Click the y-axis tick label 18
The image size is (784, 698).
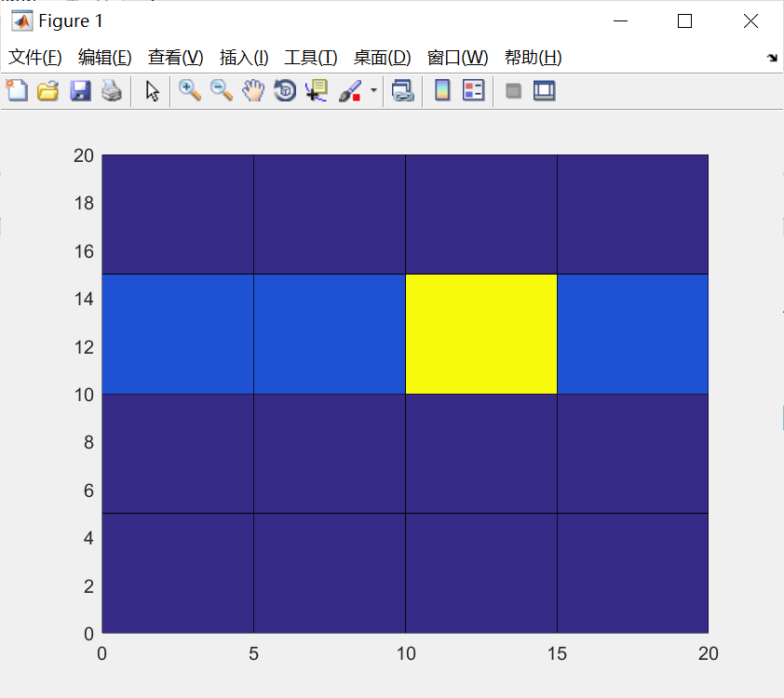[84, 204]
